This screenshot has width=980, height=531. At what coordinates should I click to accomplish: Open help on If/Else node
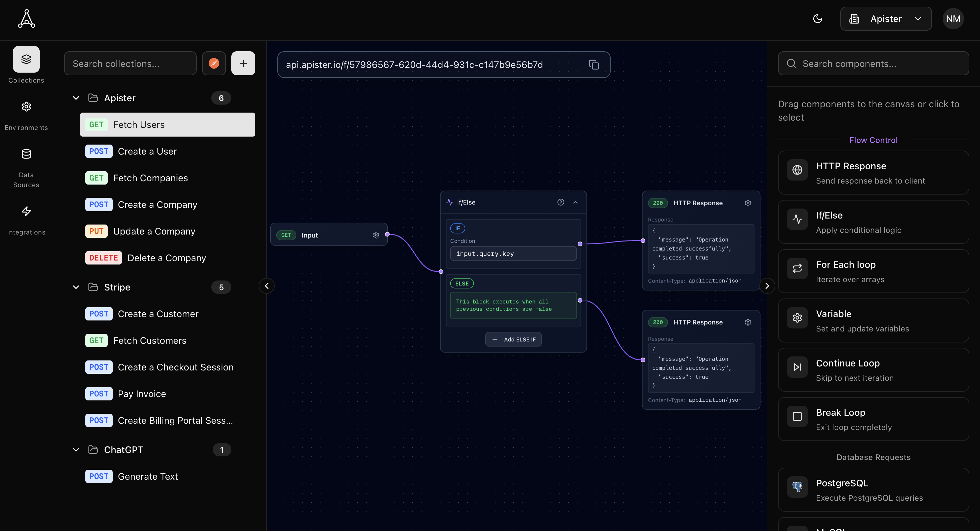pyautogui.click(x=560, y=202)
